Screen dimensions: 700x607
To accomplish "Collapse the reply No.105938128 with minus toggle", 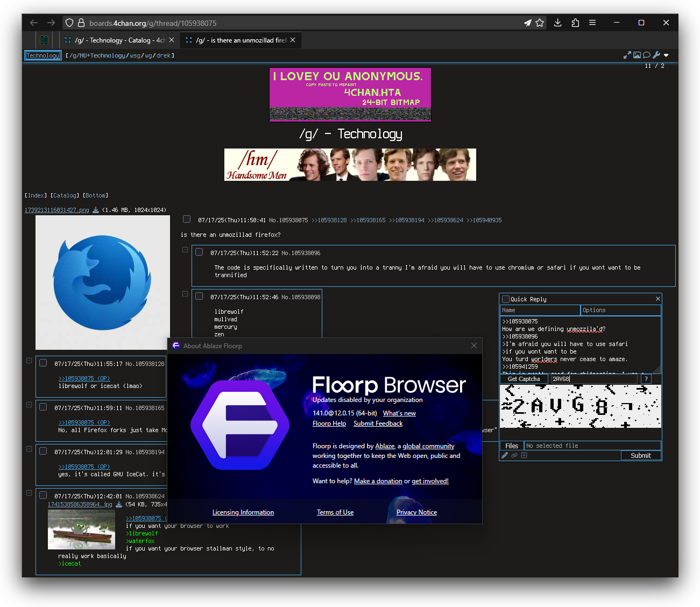I will click(29, 361).
